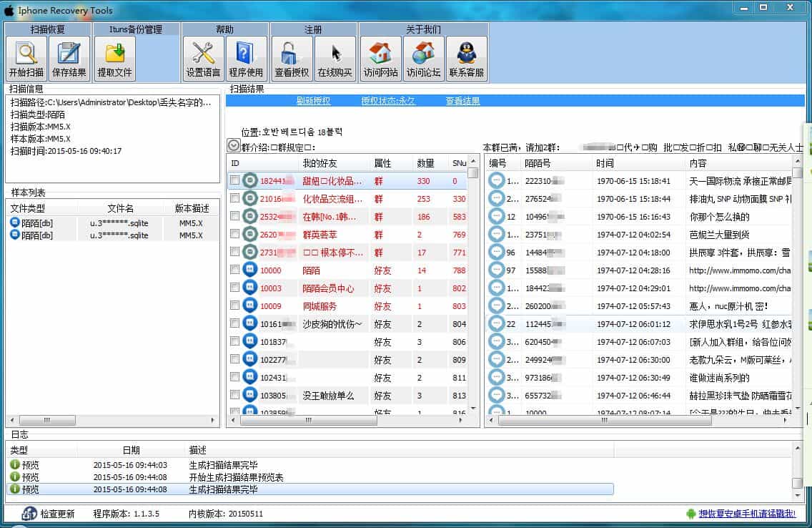The image size is (812, 528).
Task: Check the box for row 群英荟萃
Action: coord(234,234)
